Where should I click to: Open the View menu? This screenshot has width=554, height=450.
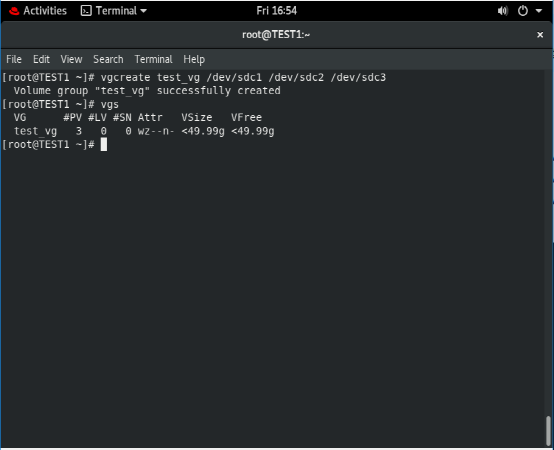pos(71,59)
